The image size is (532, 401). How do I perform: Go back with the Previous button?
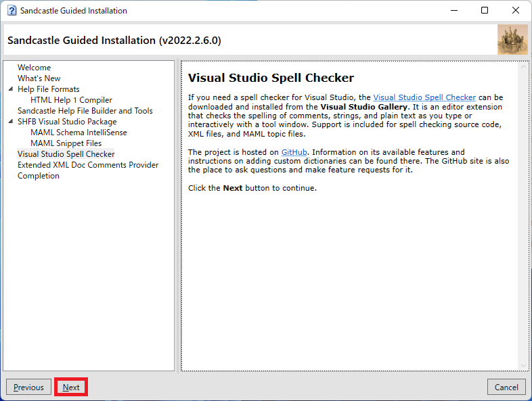coord(28,387)
